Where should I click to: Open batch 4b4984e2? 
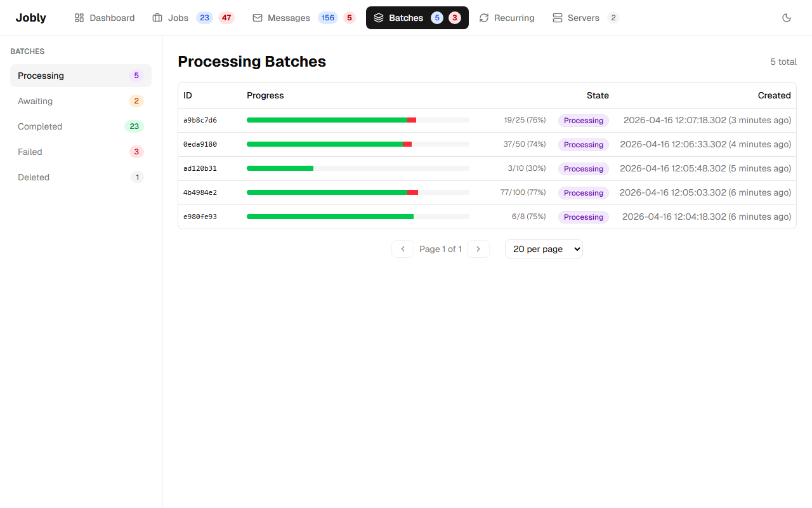coord(200,193)
